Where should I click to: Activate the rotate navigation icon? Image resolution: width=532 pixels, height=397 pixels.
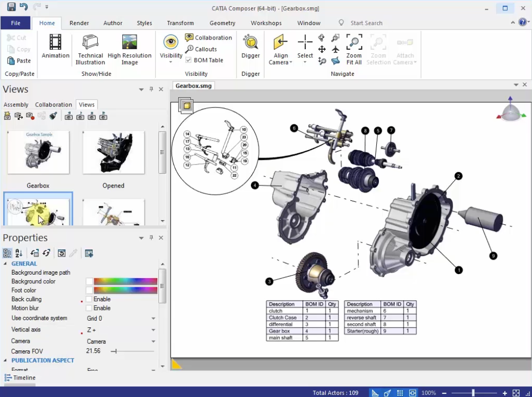click(x=322, y=38)
